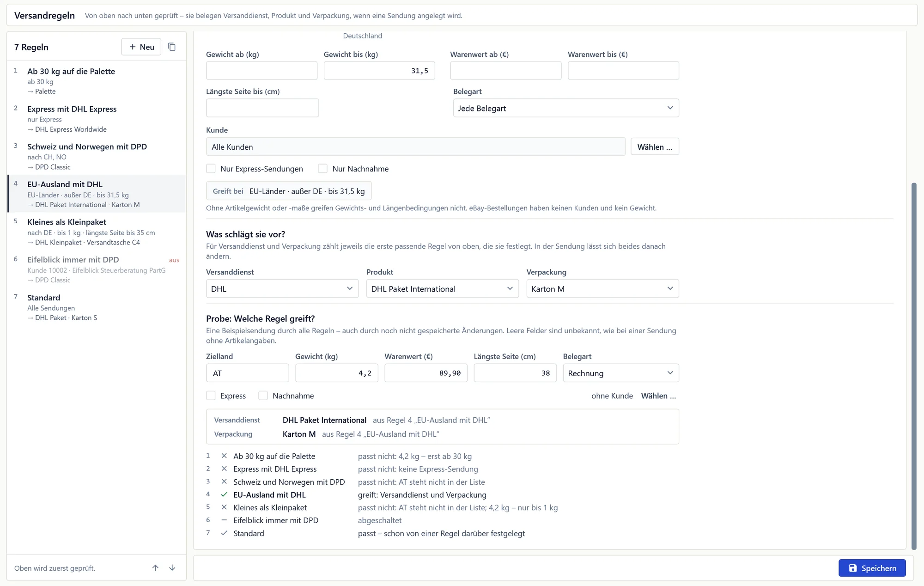Image resolution: width=924 pixels, height=586 pixels.
Task: Duplicate the rule with the copy icon
Action: 172,47
